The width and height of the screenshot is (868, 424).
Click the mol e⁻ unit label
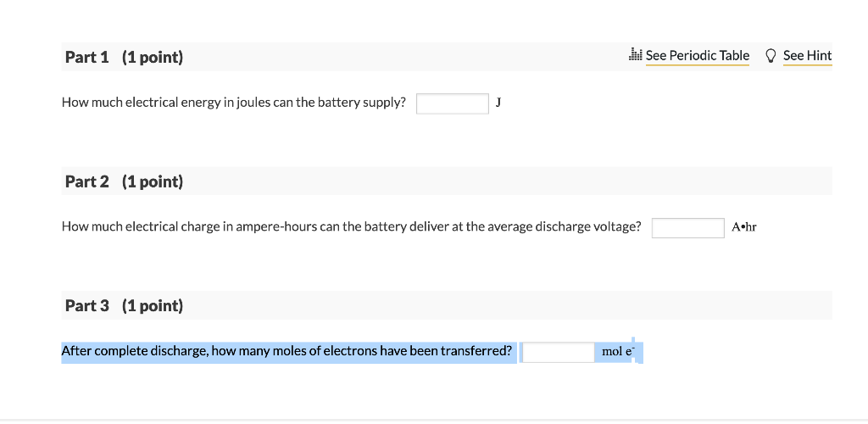617,351
